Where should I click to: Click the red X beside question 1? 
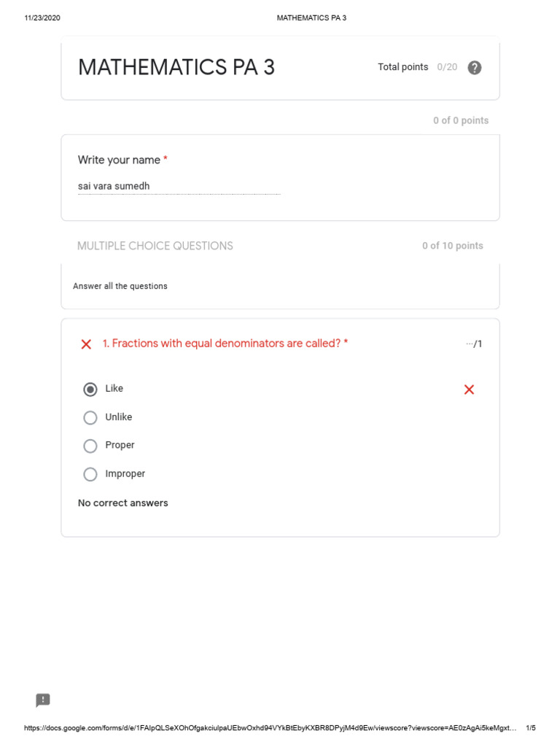pos(86,344)
